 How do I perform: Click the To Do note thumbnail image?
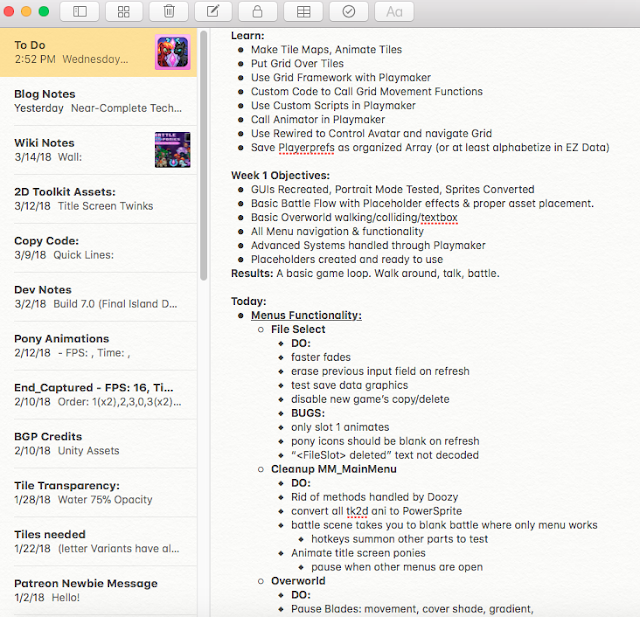click(x=173, y=52)
